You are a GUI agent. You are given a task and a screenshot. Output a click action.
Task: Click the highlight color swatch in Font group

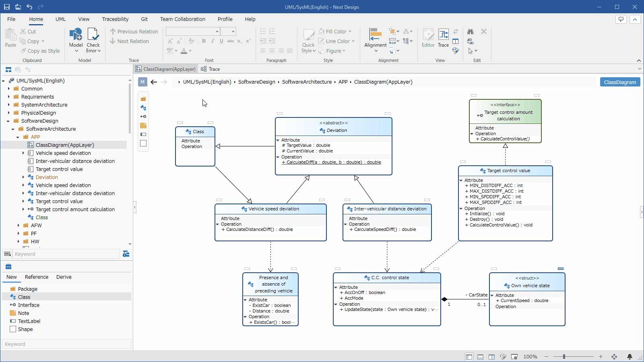[x=170, y=51]
